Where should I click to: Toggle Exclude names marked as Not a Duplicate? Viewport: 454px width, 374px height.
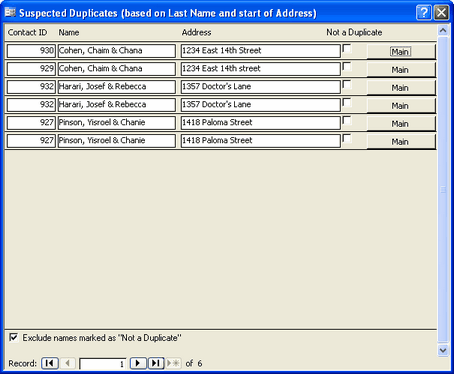[14, 337]
